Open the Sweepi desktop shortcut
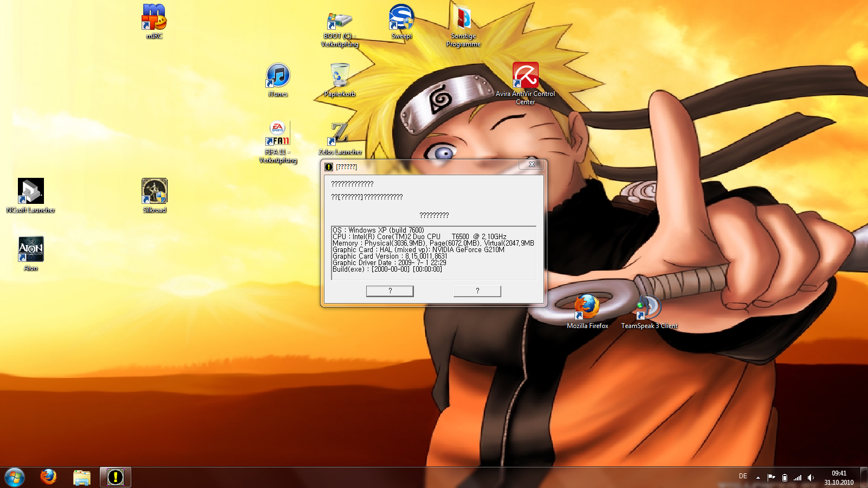The width and height of the screenshot is (868, 488). click(x=401, y=18)
